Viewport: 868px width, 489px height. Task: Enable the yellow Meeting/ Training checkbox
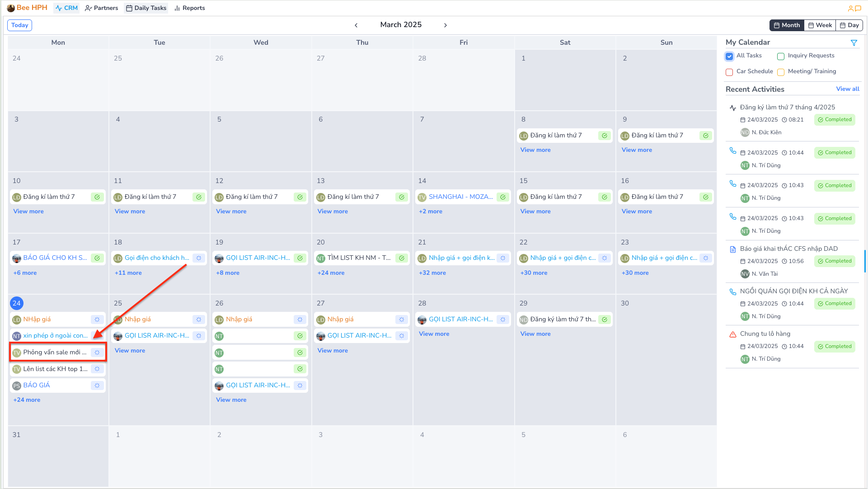(780, 72)
